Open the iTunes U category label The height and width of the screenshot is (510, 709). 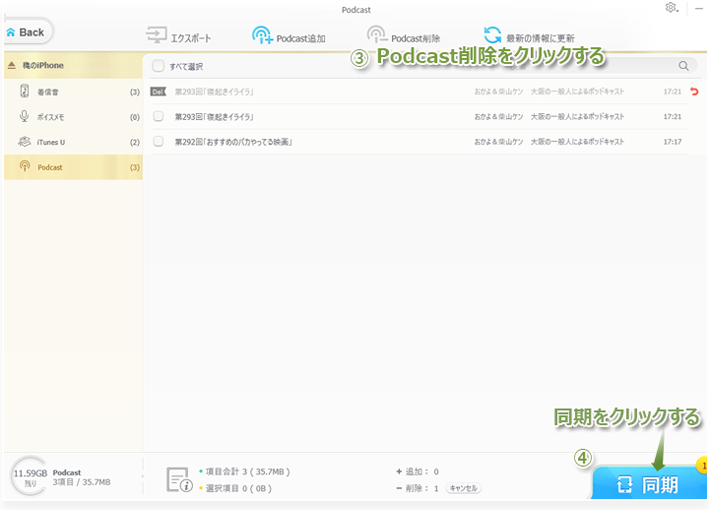pyautogui.click(x=51, y=142)
